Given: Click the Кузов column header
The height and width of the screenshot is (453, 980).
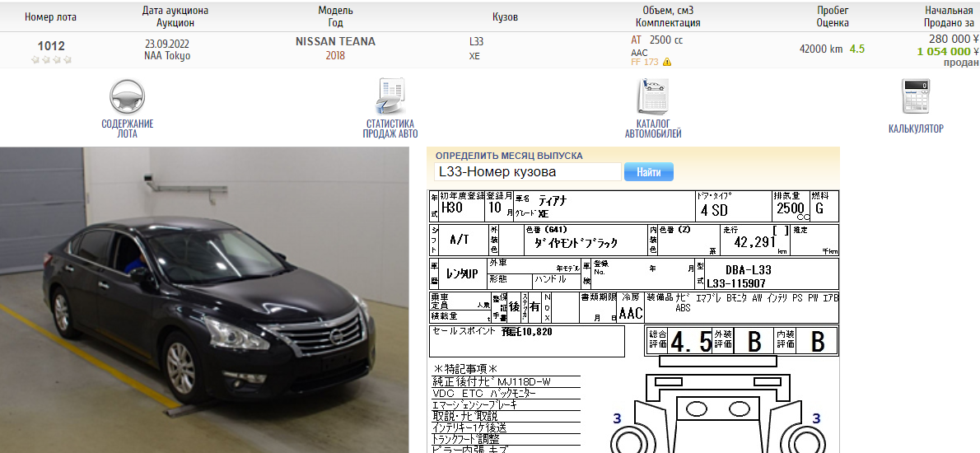Looking at the screenshot, I should (x=505, y=16).
